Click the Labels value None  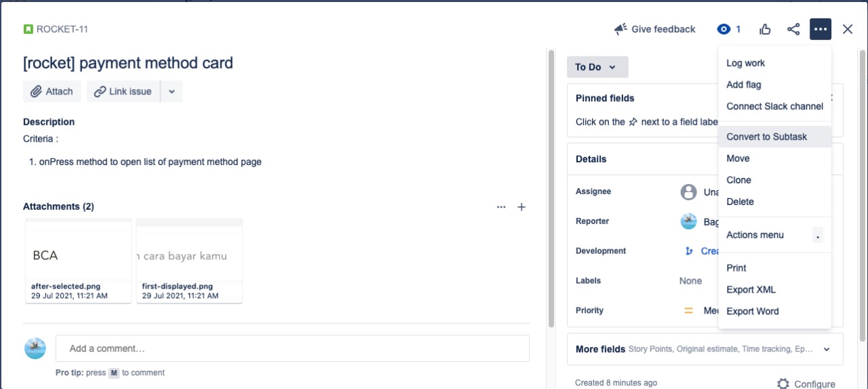click(x=690, y=280)
